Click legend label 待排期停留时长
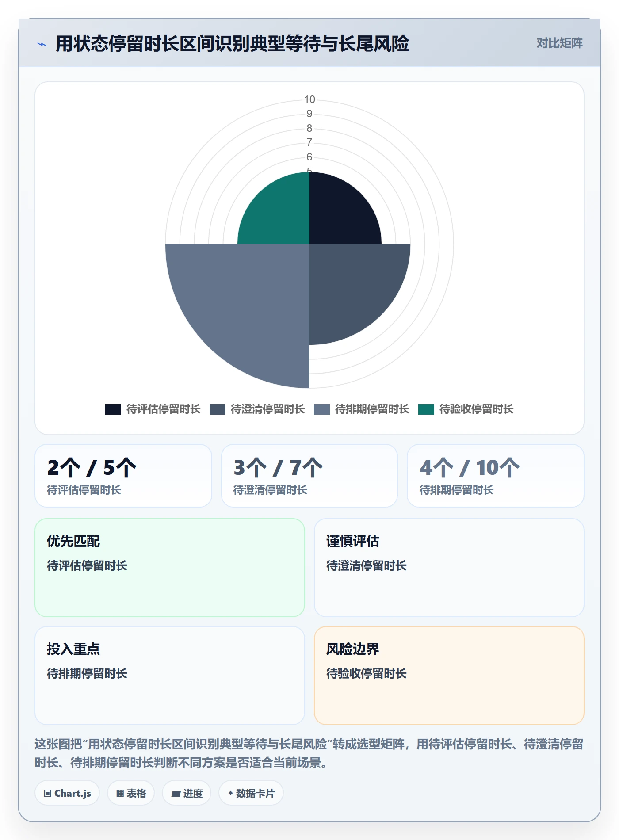This screenshot has width=619, height=840. pyautogui.click(x=372, y=409)
